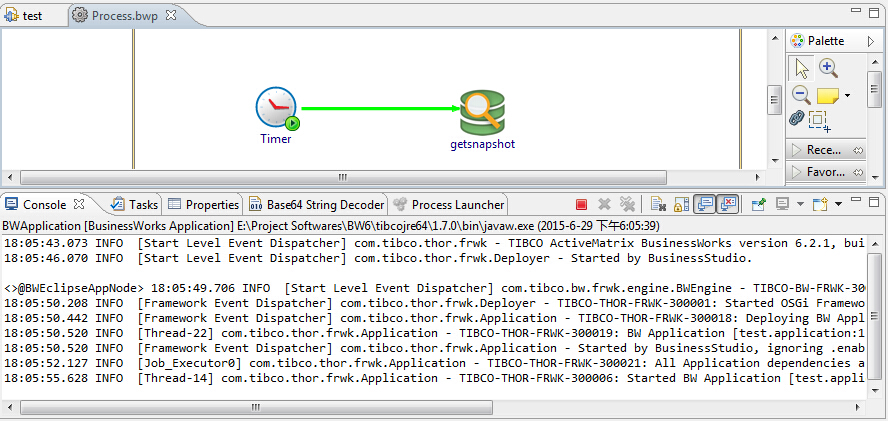Click Remove Launch gray X icon

click(x=604, y=205)
